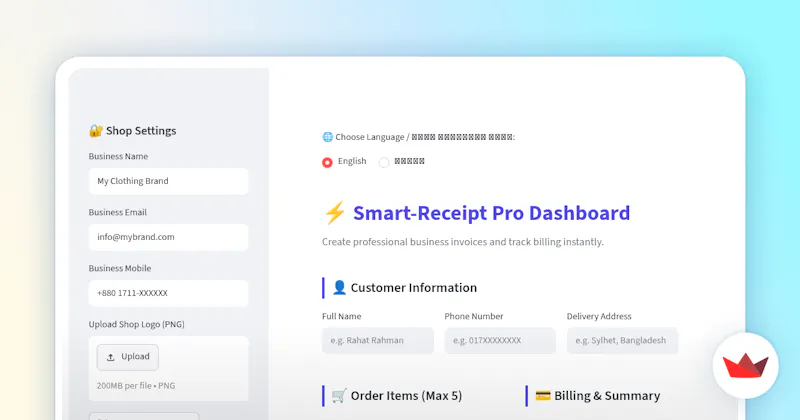Viewport: 800px width, 420px height.
Task: Click the Business Name input field
Action: tap(168, 181)
